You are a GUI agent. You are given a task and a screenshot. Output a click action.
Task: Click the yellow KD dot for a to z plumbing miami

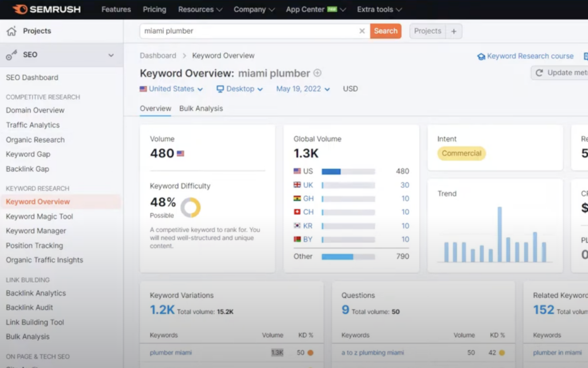click(502, 352)
